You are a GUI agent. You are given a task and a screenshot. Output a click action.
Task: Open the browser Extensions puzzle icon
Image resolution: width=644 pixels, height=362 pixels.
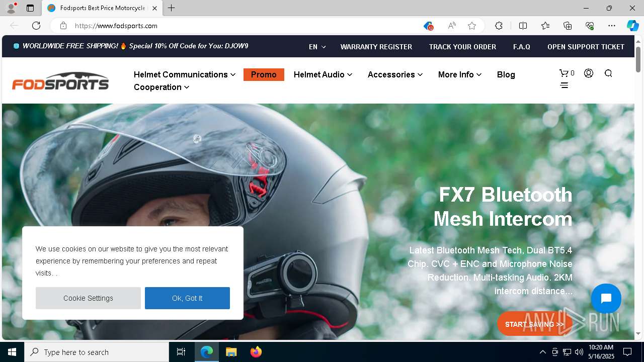pyautogui.click(x=499, y=26)
